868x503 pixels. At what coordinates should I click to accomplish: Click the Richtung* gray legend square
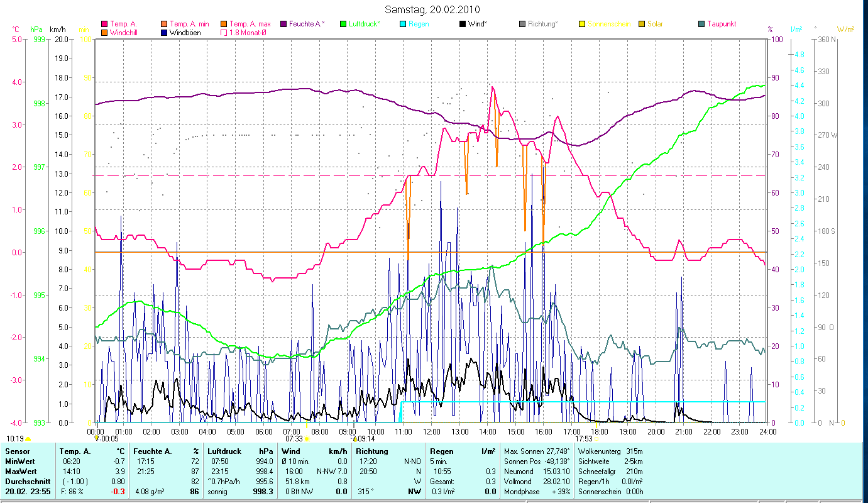tap(522, 25)
